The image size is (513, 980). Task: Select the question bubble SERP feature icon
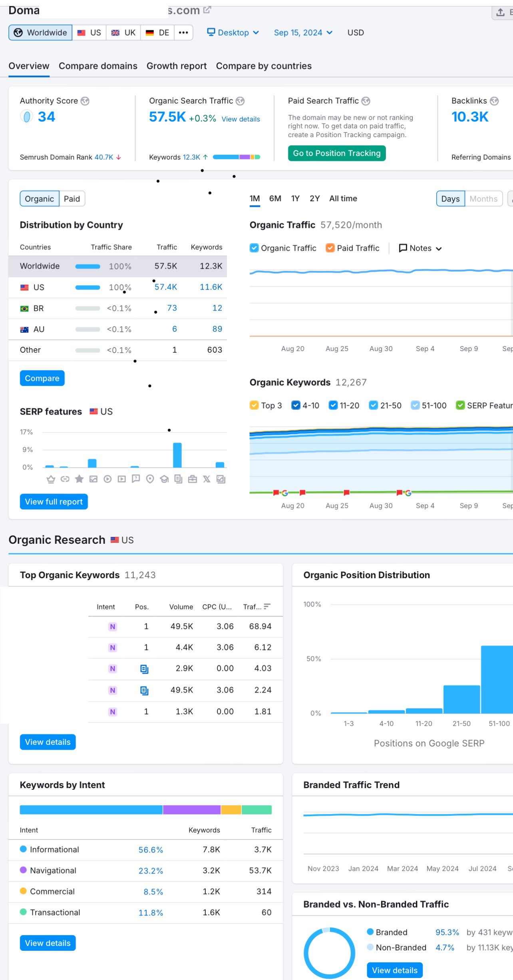(x=136, y=479)
